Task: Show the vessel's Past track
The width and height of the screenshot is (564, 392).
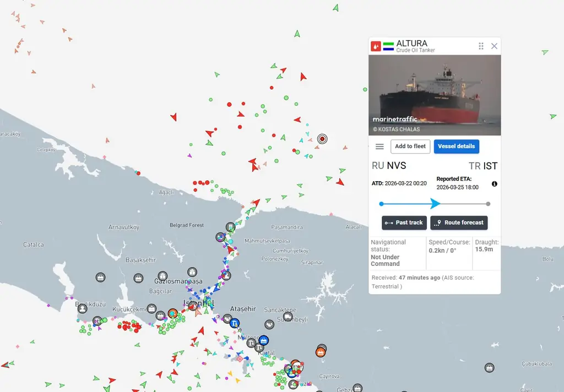Action: click(x=404, y=223)
